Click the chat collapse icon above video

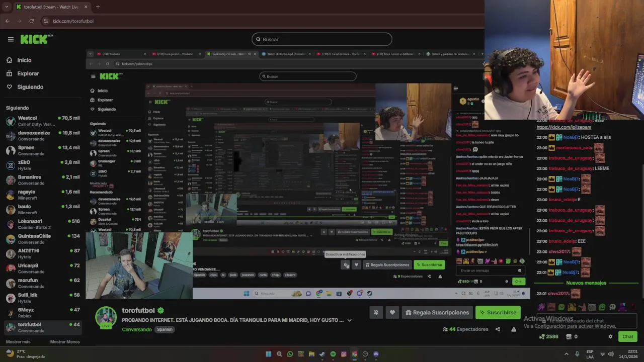pos(455,88)
